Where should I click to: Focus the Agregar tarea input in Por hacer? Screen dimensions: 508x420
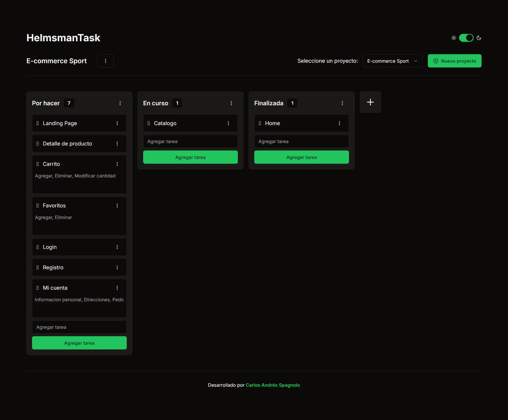click(79, 327)
